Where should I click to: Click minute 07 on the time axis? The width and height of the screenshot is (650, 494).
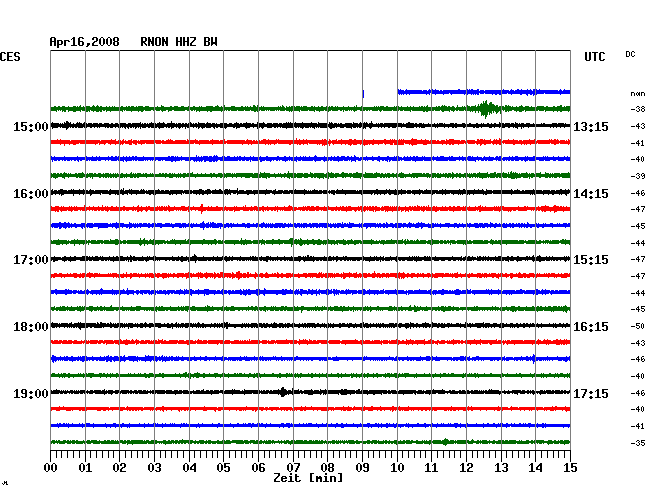point(293,467)
